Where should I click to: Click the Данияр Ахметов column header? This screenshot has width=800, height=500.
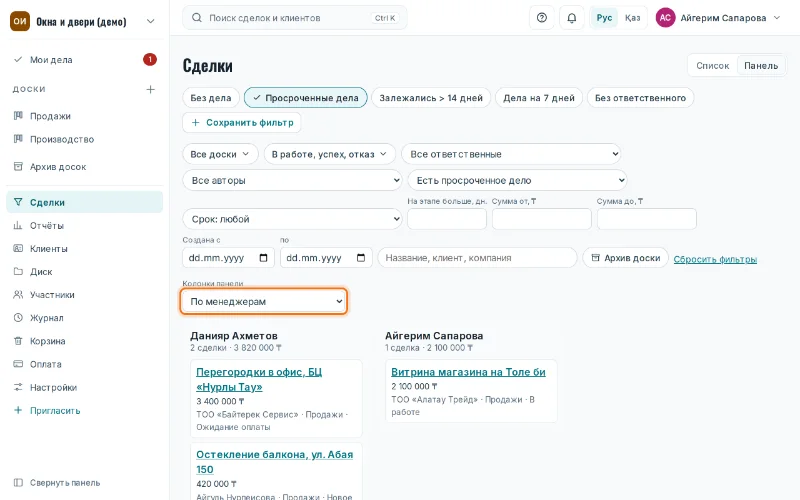(x=234, y=336)
